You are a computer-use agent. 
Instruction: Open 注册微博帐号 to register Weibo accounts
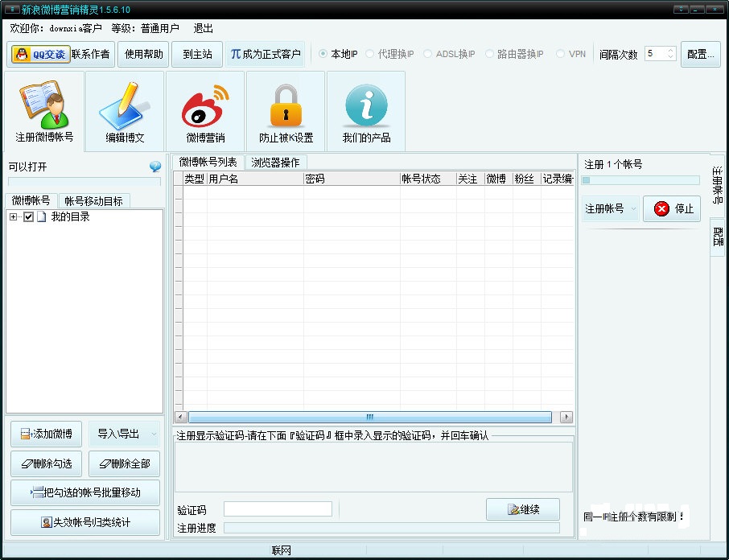[x=45, y=111]
